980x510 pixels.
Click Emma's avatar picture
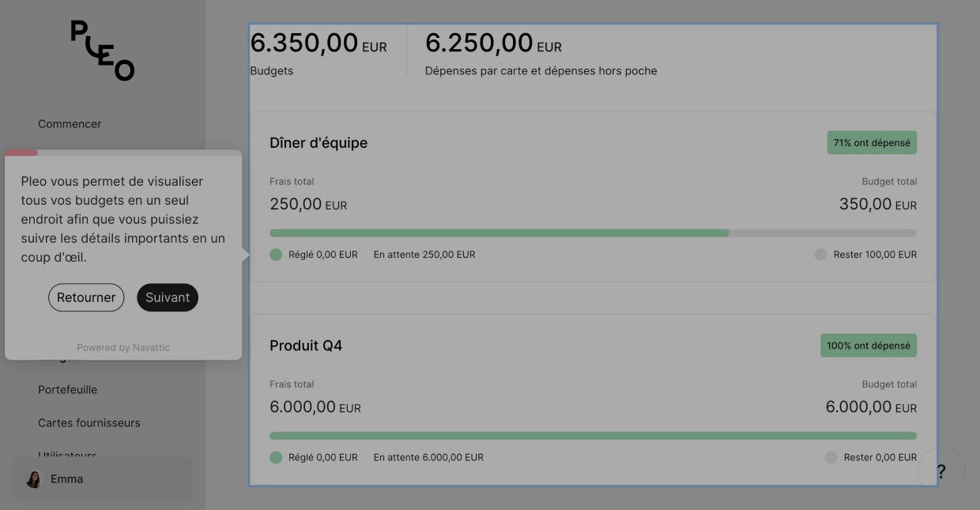[34, 479]
